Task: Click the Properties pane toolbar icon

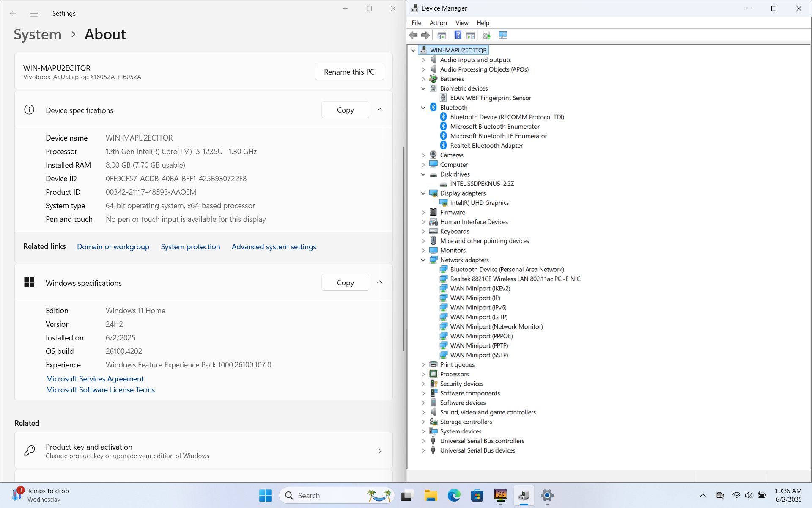Action: (470, 36)
